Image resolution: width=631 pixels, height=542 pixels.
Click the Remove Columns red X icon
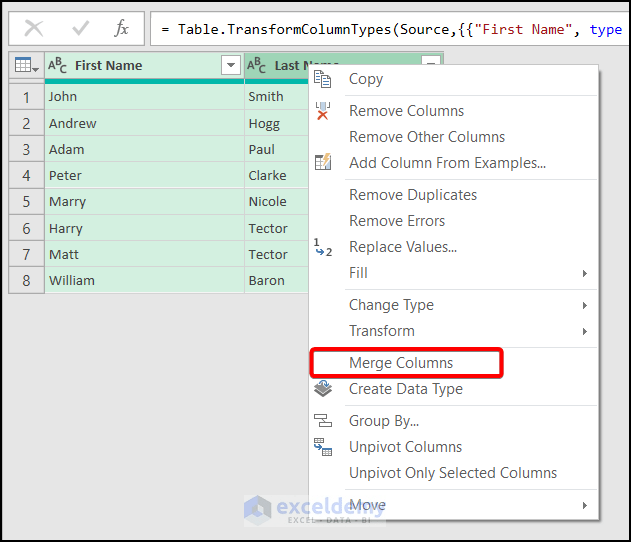[322, 111]
